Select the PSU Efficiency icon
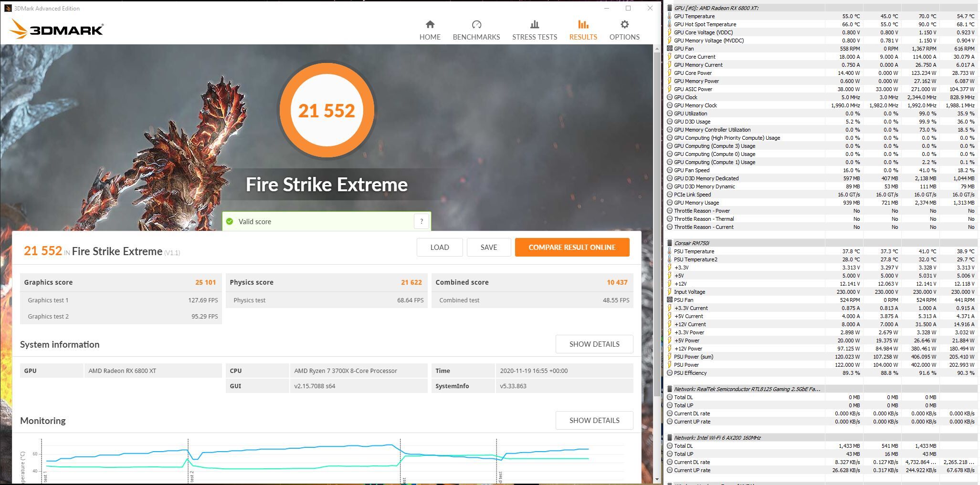The width and height of the screenshot is (980, 485). pos(670,373)
